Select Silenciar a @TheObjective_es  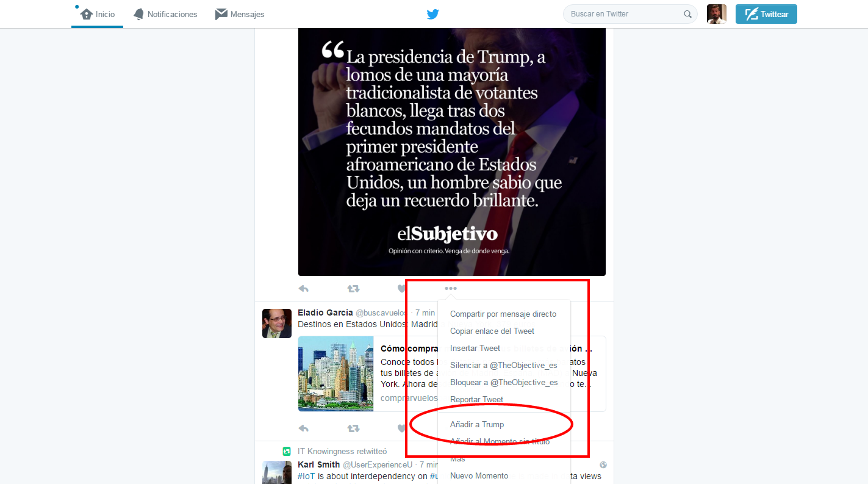[503, 366]
